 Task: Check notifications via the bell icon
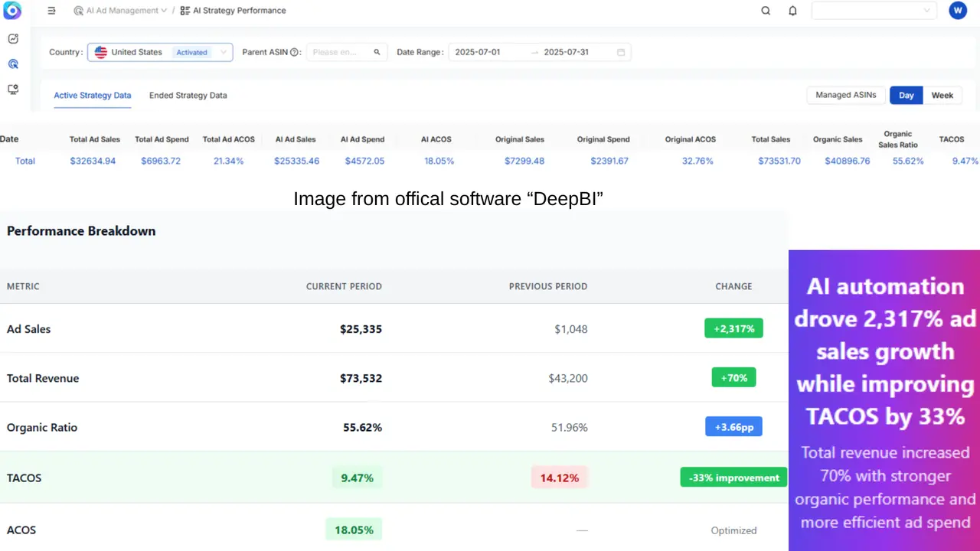792,11
